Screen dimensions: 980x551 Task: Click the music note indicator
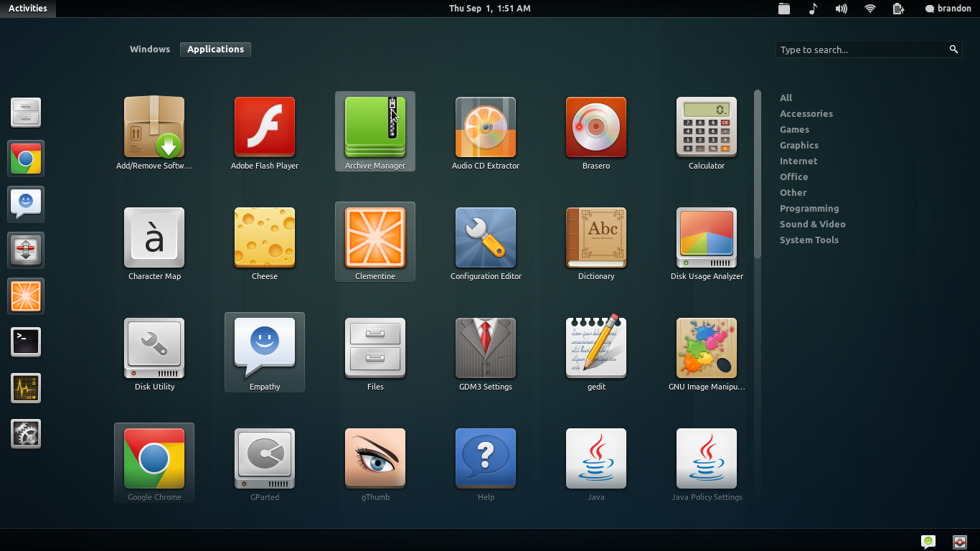point(813,9)
